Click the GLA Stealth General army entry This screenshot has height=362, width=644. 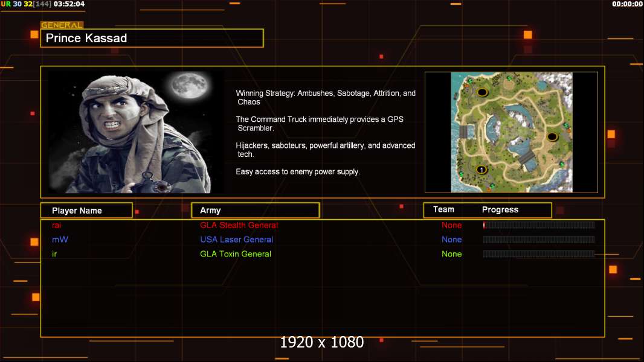click(239, 225)
